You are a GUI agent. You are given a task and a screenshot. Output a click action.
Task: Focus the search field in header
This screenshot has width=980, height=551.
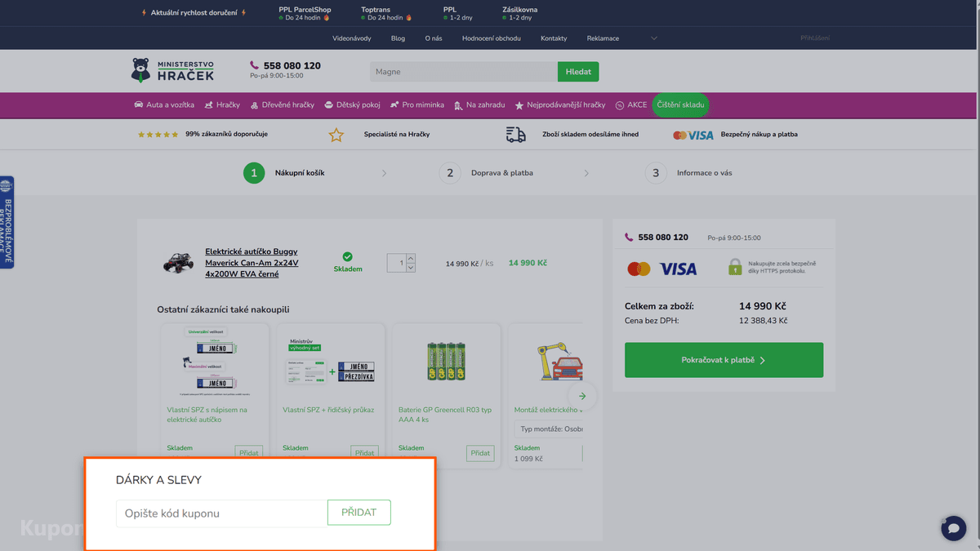click(464, 72)
